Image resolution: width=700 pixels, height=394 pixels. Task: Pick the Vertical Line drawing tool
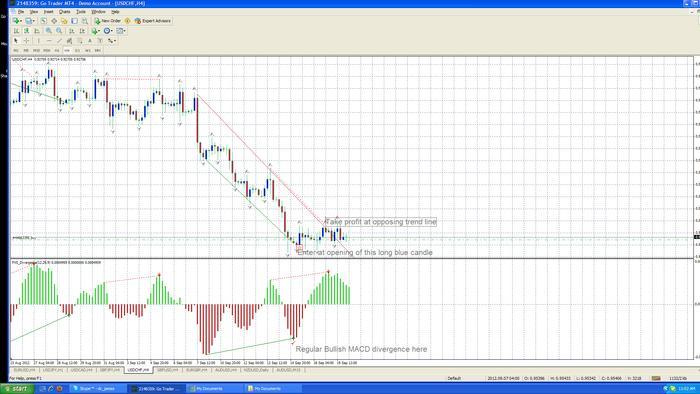click(x=38, y=41)
